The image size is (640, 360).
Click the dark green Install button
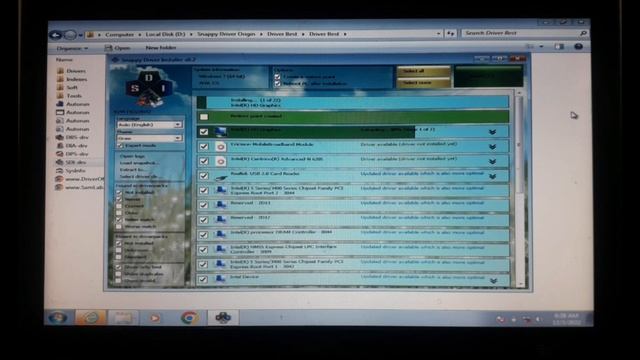488,76
